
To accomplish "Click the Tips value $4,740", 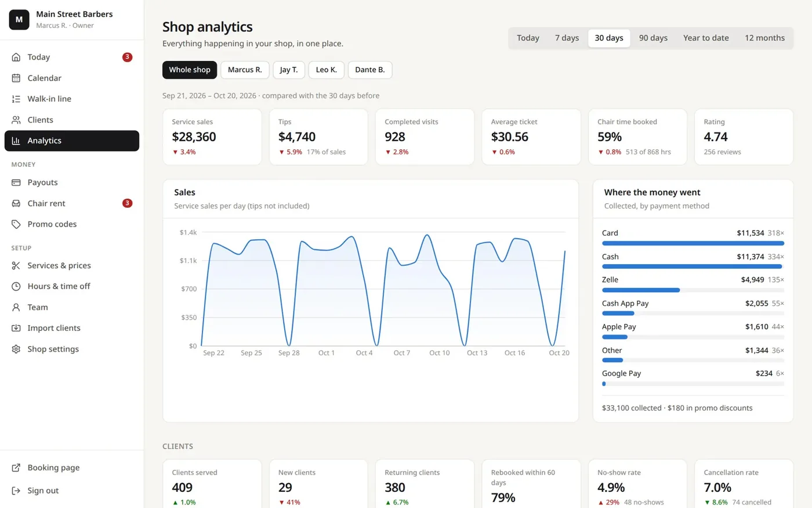I will [x=297, y=137].
